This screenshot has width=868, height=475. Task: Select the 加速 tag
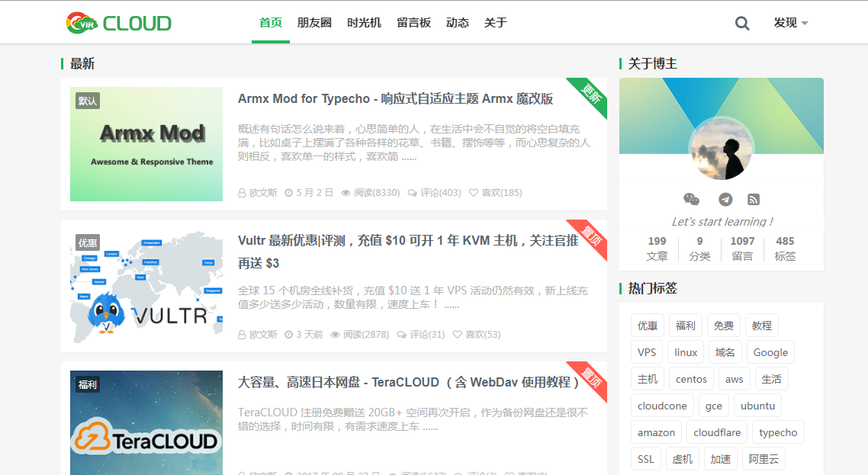coord(720,458)
